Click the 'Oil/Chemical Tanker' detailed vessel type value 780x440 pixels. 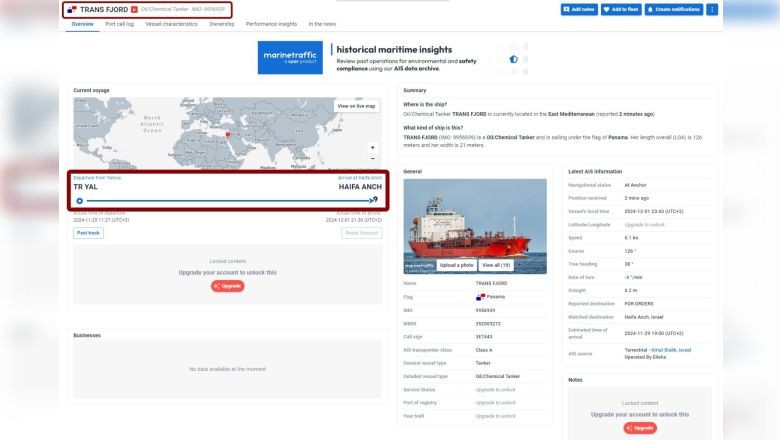point(497,376)
